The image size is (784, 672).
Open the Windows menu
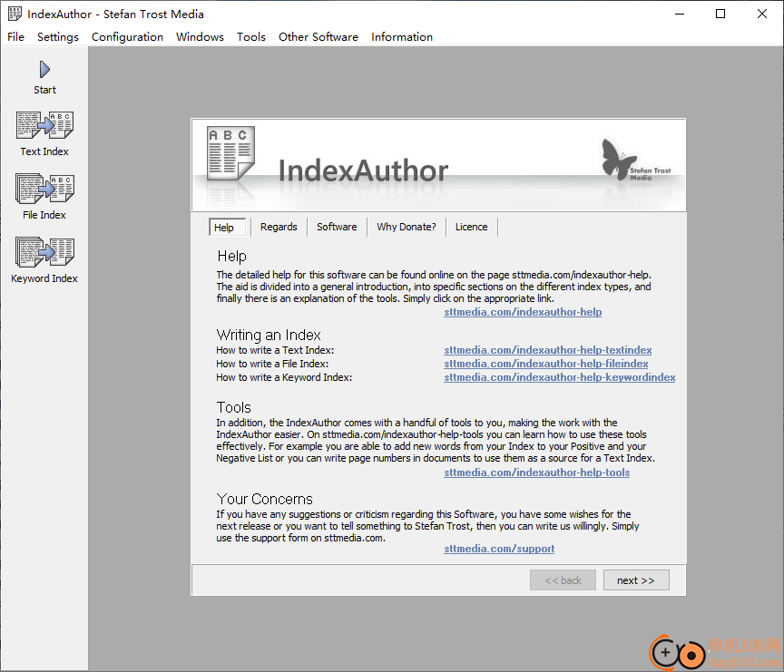tap(200, 37)
